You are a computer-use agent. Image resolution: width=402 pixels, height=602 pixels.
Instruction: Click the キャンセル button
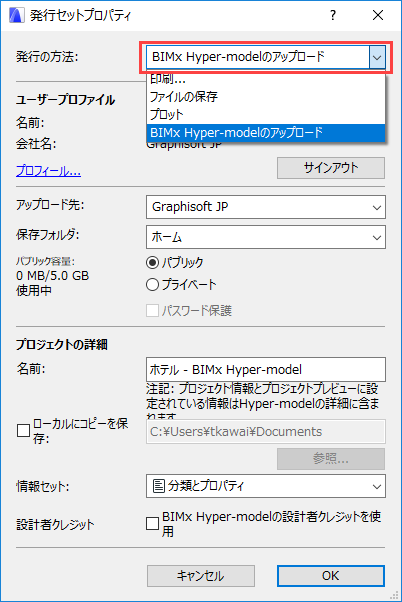[x=201, y=576]
